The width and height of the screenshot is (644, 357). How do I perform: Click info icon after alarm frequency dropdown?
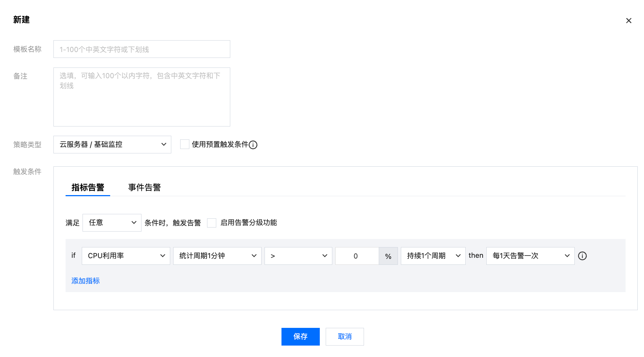pos(582,256)
